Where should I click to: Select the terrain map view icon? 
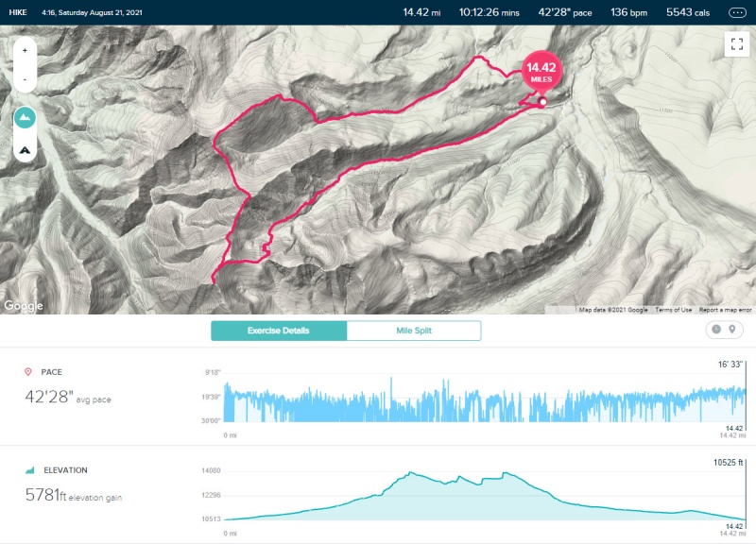point(25,118)
